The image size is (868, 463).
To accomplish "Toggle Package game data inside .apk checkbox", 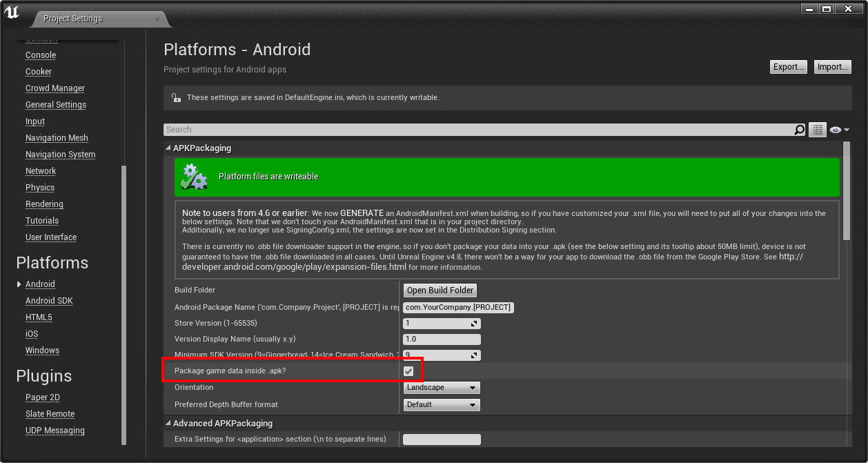I will [x=408, y=371].
